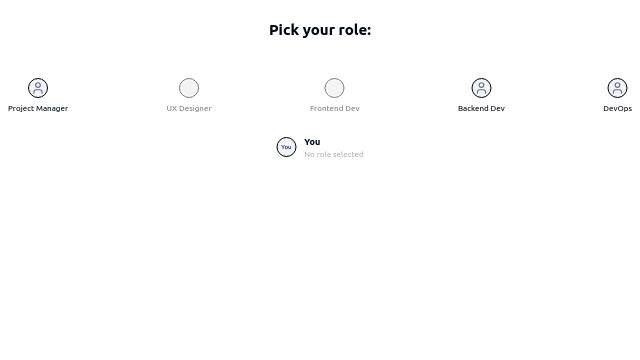The width and height of the screenshot is (640, 360).
Task: Choose the DevOps avatar icon
Action: 617,88
